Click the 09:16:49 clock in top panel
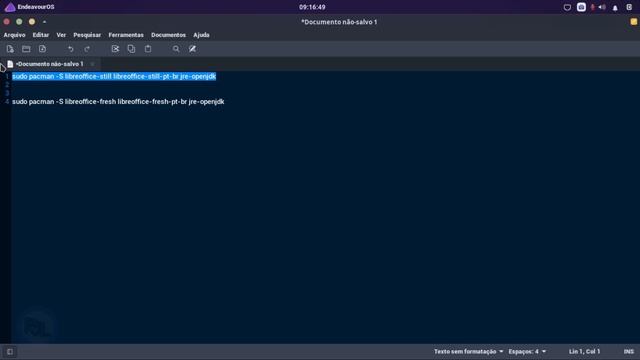This screenshot has height=360, width=640. pos(312,7)
